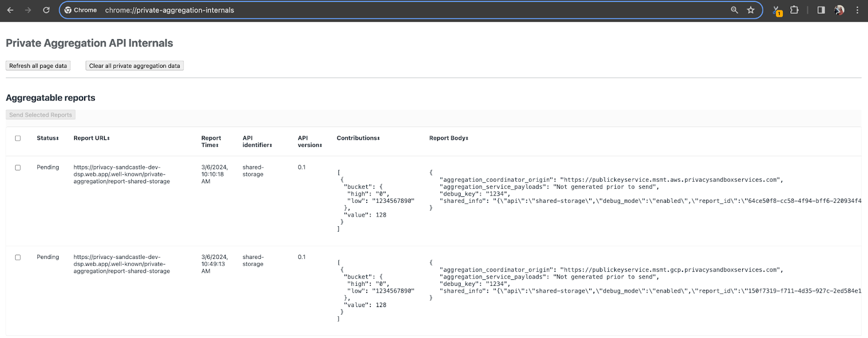Viewport: 868px width, 338px height.
Task: Toggle the side panel icon
Action: point(821,10)
